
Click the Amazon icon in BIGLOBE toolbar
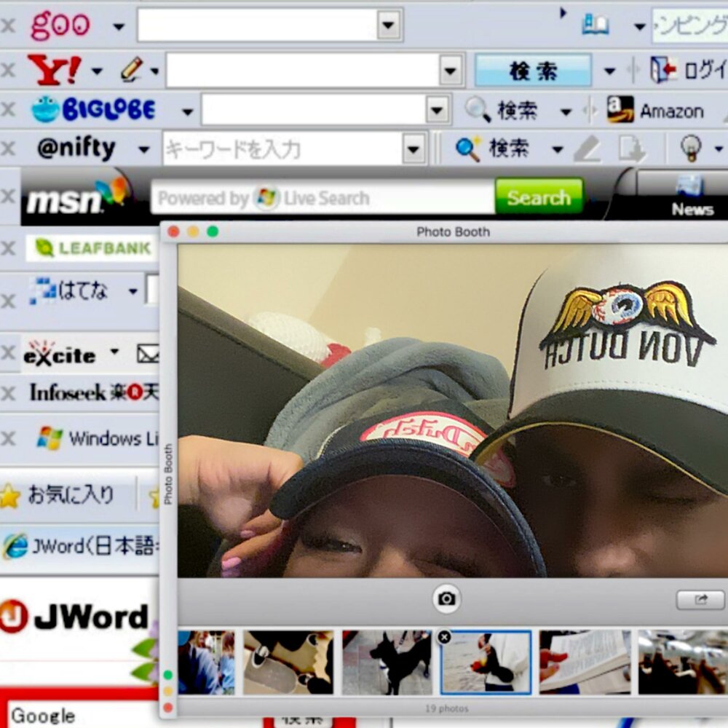[620, 110]
